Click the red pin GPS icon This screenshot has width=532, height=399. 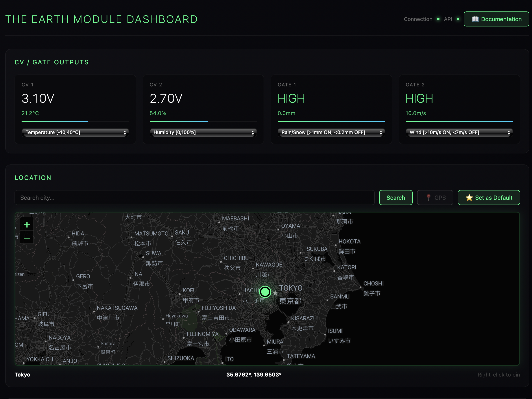(428, 198)
